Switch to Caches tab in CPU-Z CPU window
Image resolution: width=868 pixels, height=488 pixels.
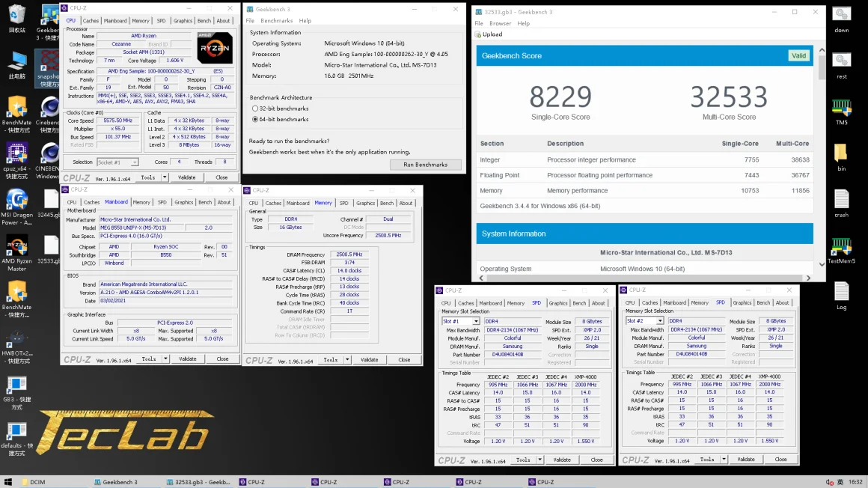pyautogui.click(x=91, y=21)
